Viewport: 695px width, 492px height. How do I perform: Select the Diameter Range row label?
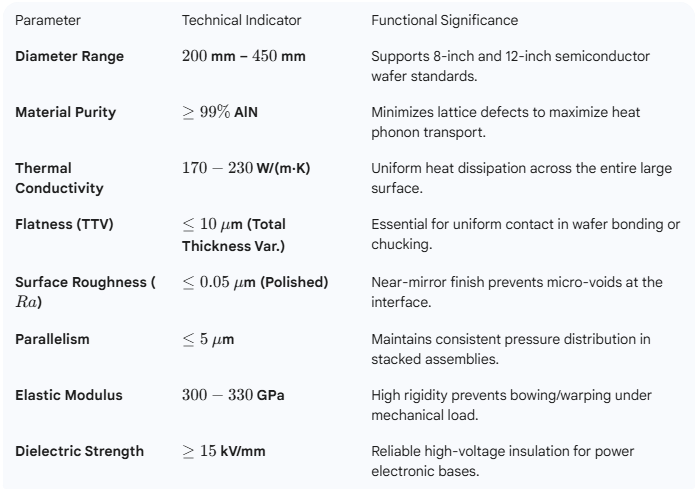tap(69, 56)
